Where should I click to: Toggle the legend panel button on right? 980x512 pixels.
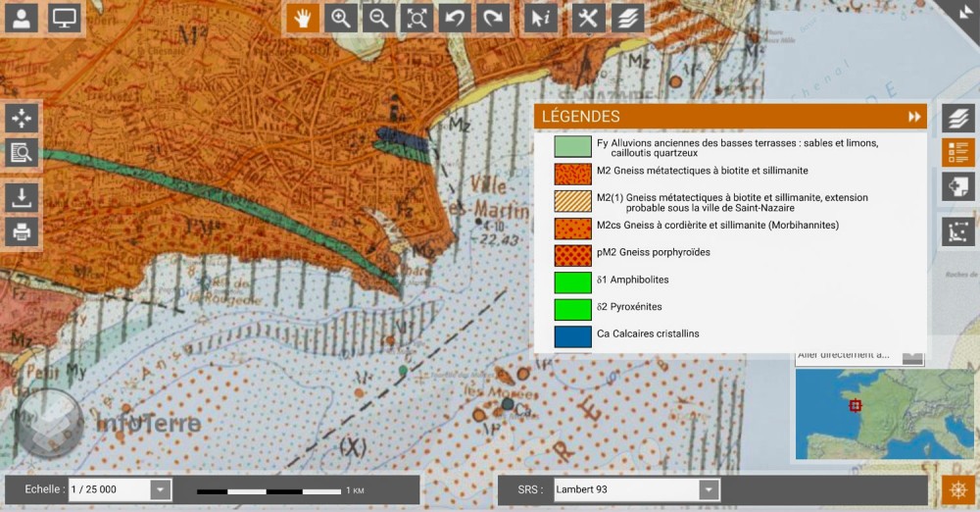(958, 152)
